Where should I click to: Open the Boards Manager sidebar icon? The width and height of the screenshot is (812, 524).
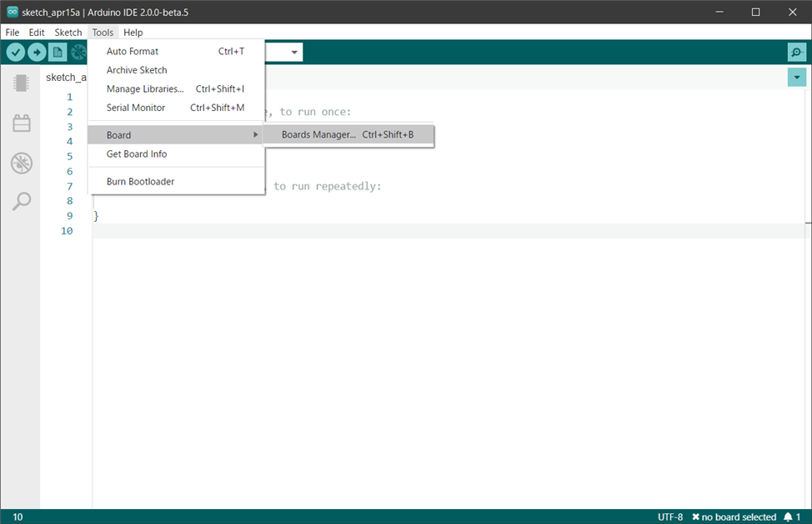tap(21, 83)
